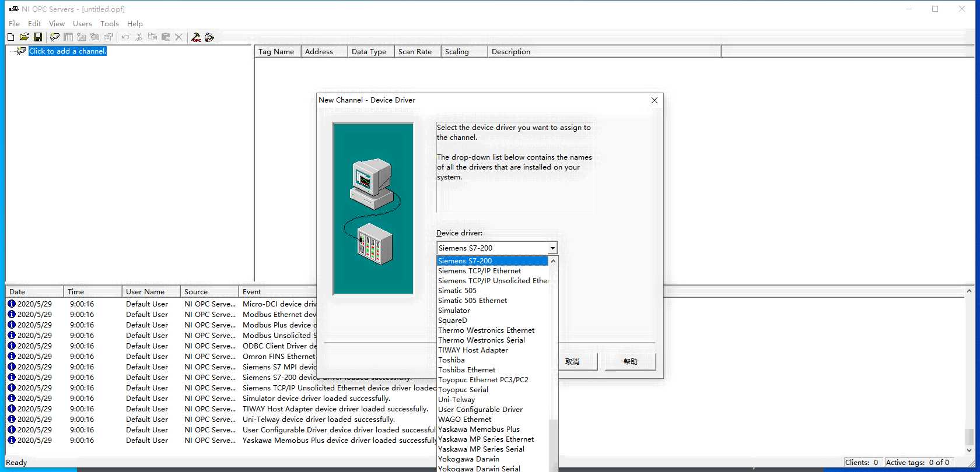Select Siemens TCP/IP Ethernet from driver list
Viewport: 980px width, 472px height.
pos(480,271)
